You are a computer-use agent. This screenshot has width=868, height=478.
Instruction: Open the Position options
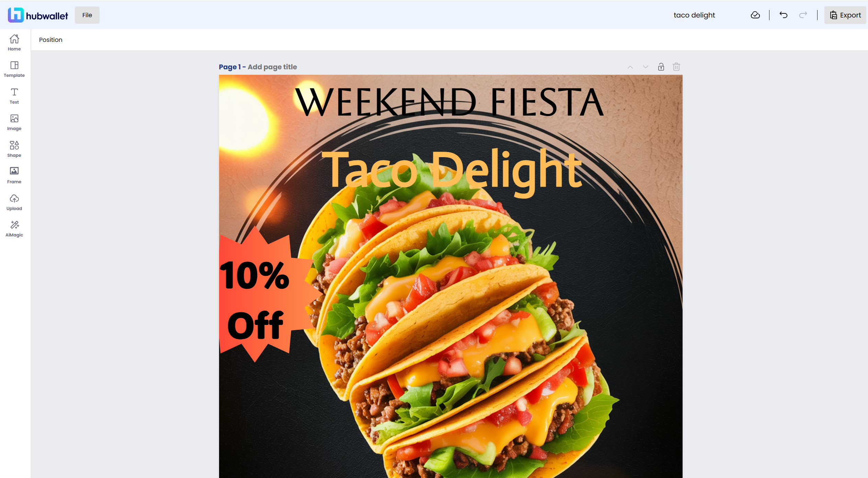(x=51, y=40)
